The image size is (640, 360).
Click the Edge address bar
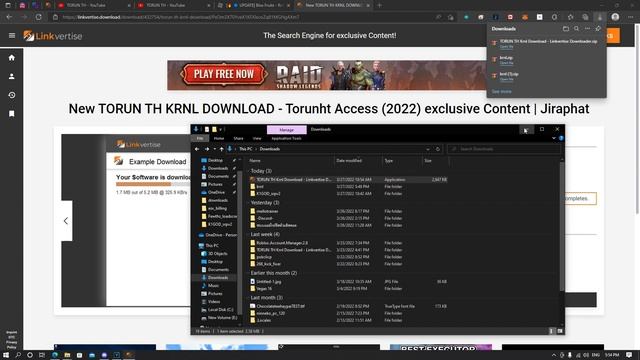[x=245, y=17]
